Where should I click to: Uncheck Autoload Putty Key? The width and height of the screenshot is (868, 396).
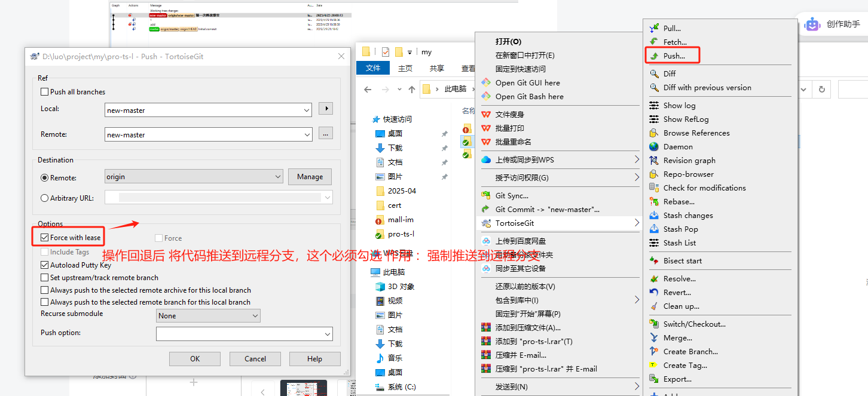[x=44, y=265]
